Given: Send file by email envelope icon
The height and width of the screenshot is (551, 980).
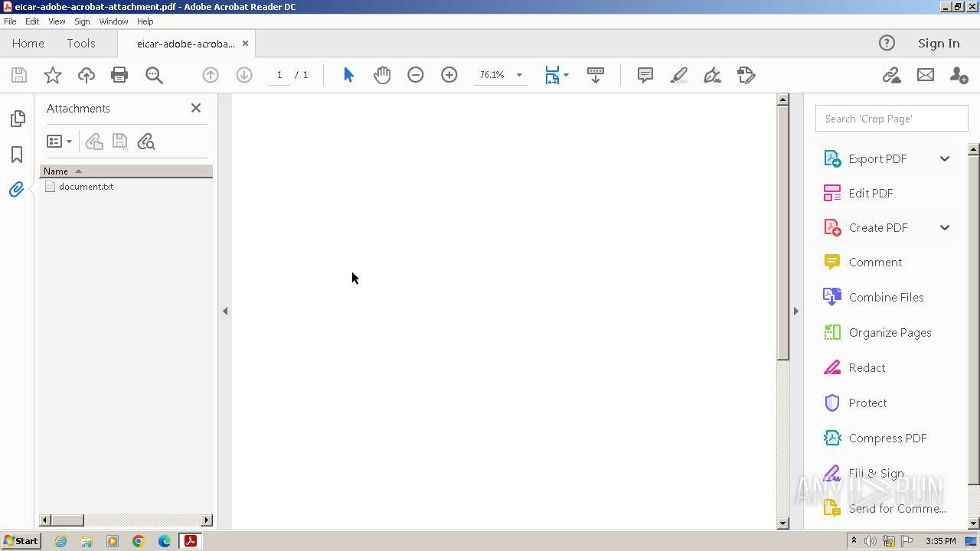Looking at the screenshot, I should (x=926, y=75).
